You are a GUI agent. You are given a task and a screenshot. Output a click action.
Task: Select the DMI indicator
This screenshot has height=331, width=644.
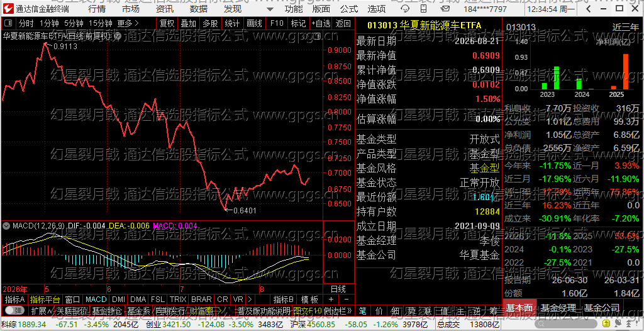click(118, 300)
